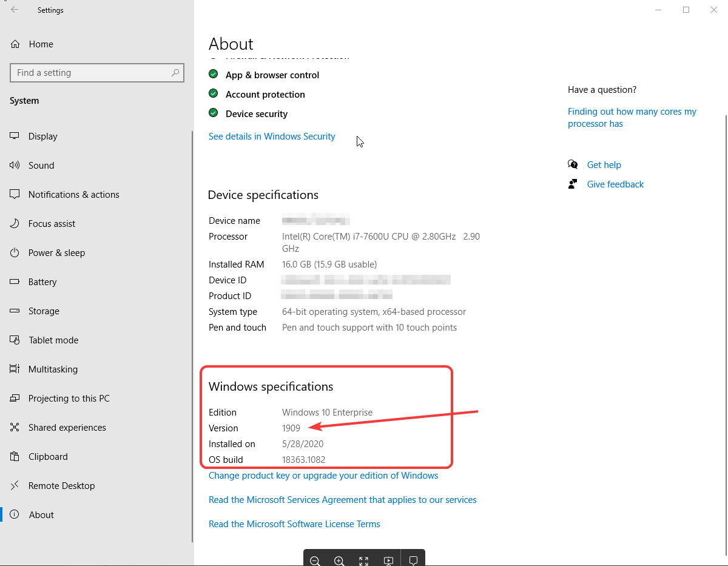
Task: Click the Power & sleep icon
Action: click(15, 253)
